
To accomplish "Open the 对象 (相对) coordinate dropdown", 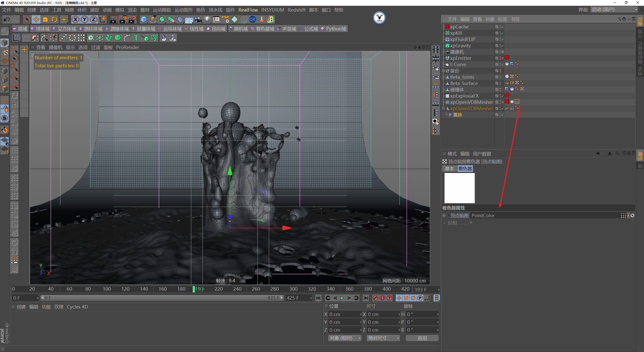I will point(345,338).
